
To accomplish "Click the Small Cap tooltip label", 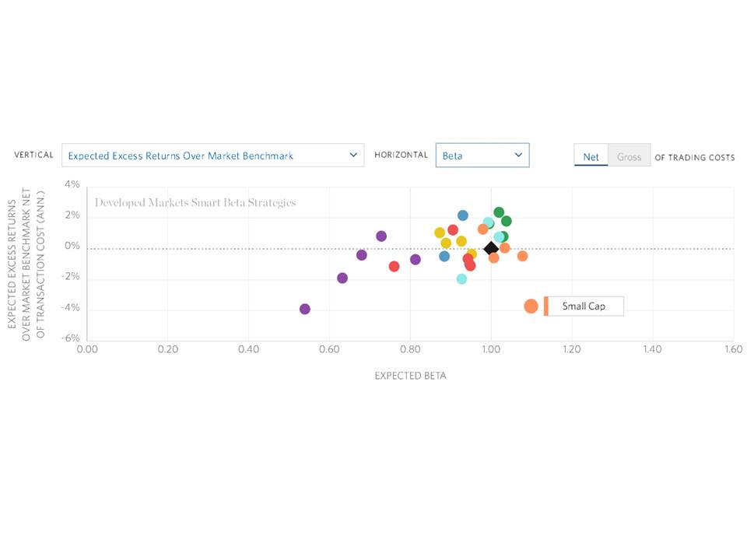I will 584,306.
